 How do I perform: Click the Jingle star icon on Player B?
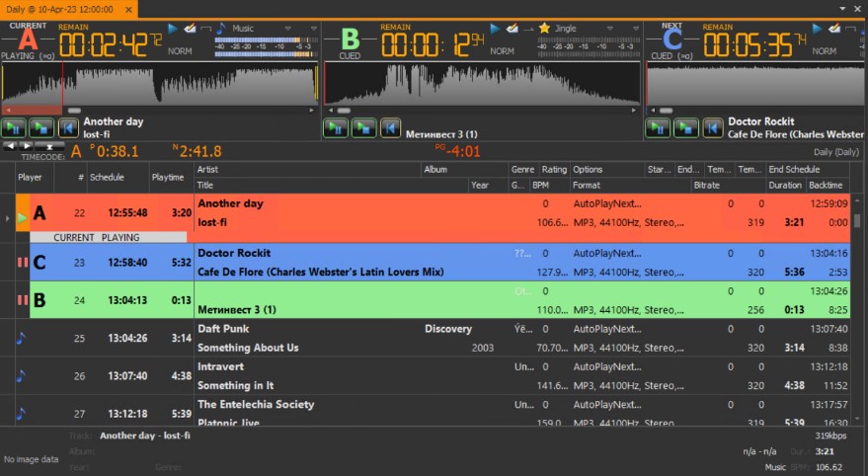pyautogui.click(x=543, y=29)
